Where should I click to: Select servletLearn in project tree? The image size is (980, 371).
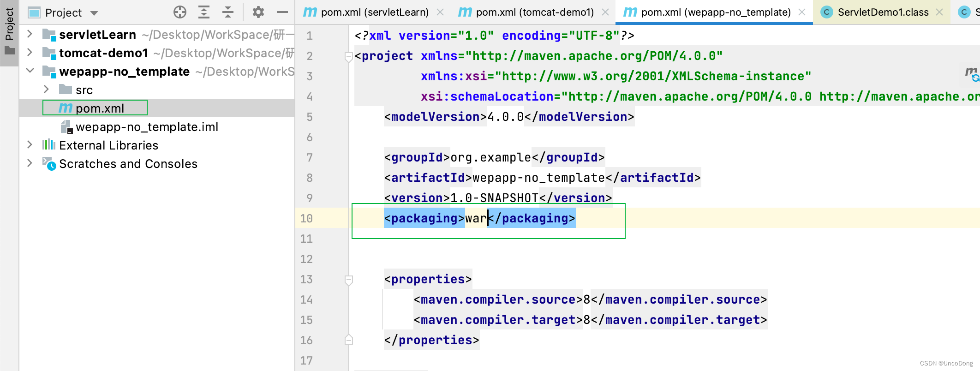coord(98,35)
